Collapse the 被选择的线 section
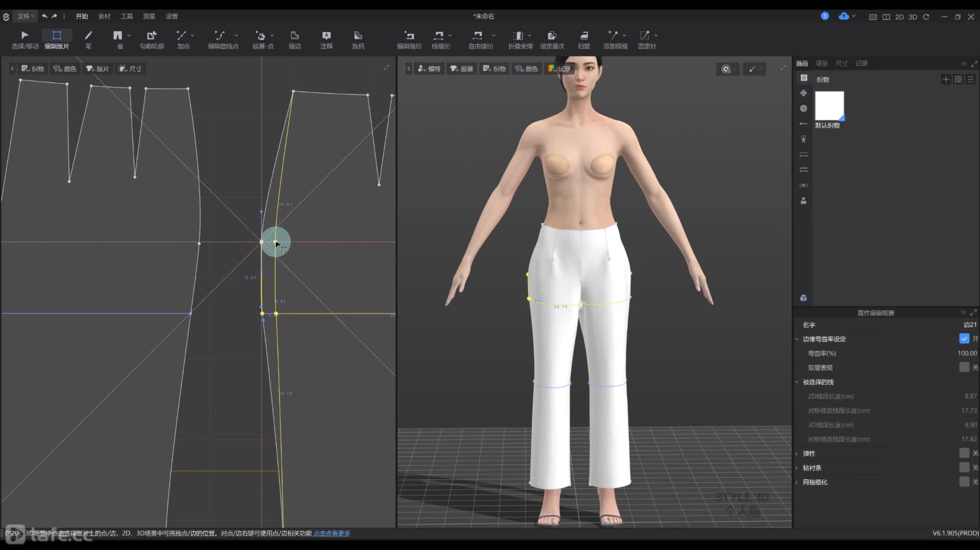 tap(797, 382)
